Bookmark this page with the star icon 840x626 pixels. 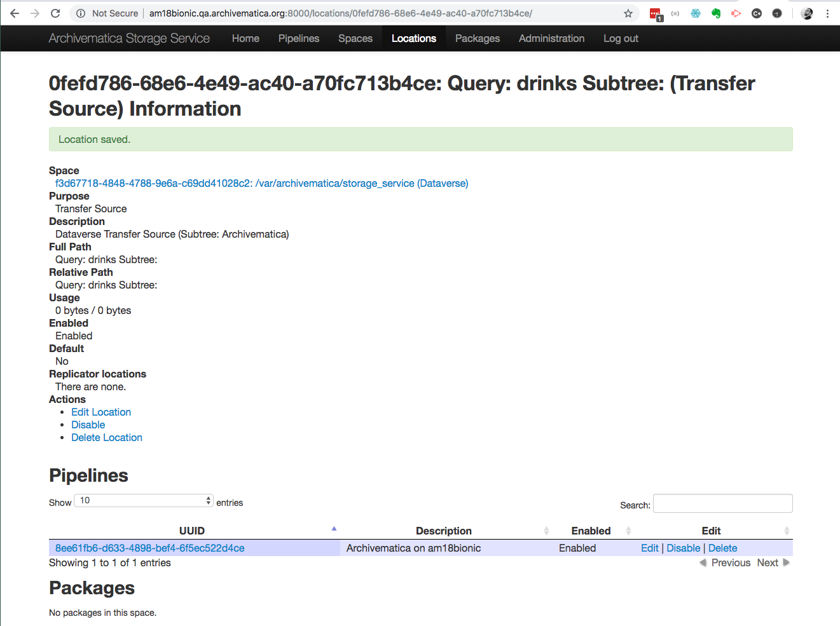point(628,13)
